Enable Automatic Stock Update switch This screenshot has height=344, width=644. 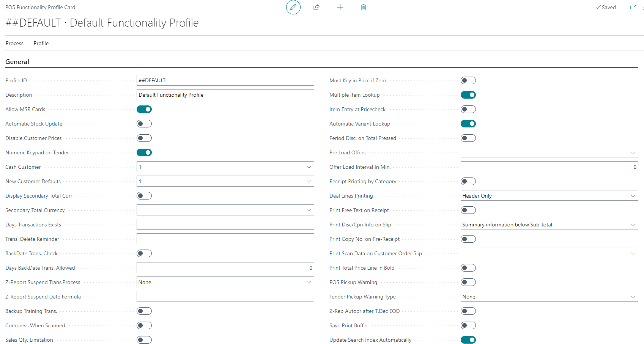click(x=144, y=124)
